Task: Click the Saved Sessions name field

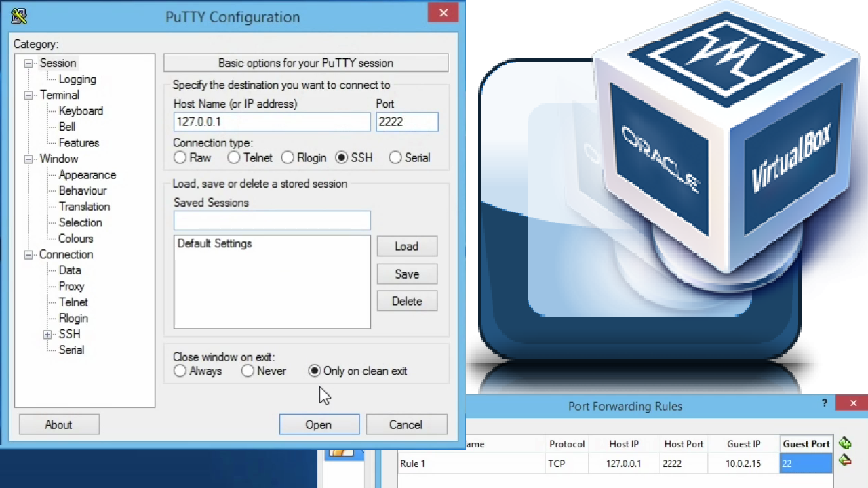Action: (x=272, y=221)
